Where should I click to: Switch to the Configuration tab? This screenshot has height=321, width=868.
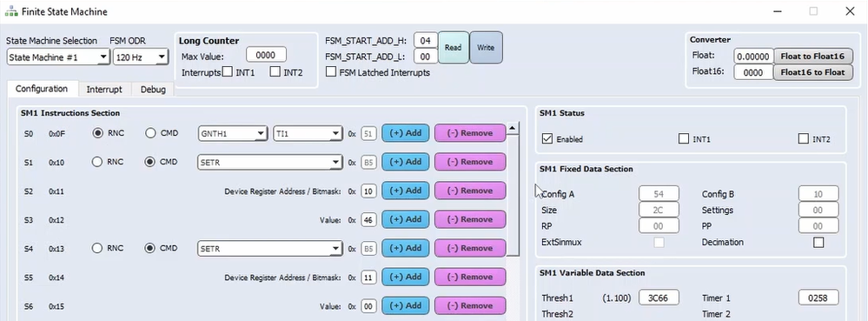(x=42, y=89)
